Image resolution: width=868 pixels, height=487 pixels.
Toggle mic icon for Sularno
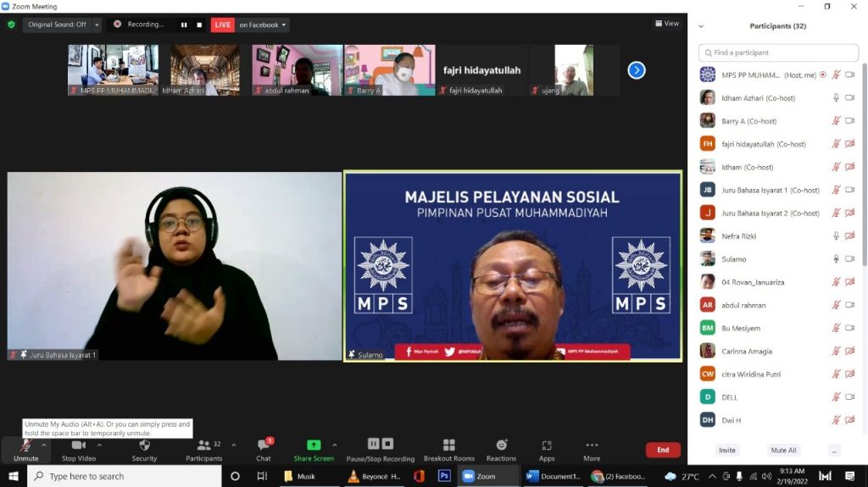[836, 259]
